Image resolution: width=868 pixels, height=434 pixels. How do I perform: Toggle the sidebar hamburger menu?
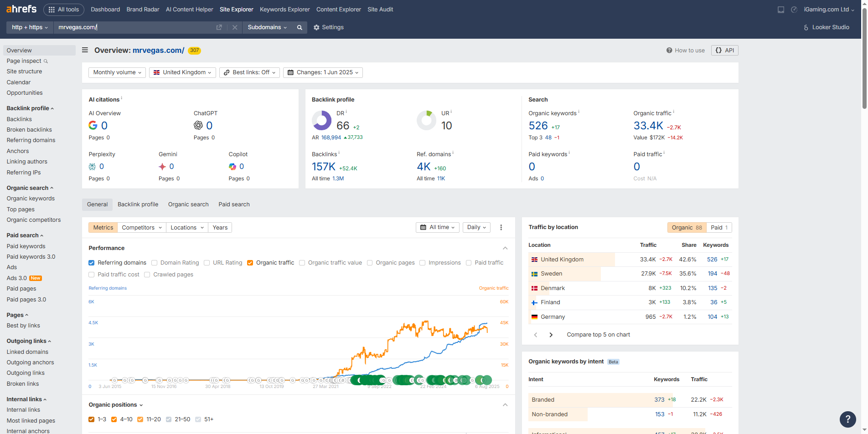coord(85,50)
